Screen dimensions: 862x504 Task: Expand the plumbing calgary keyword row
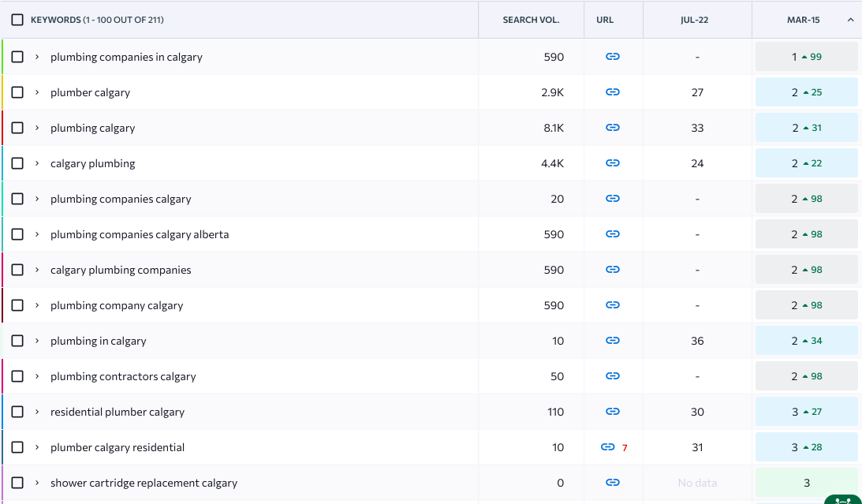coord(37,128)
